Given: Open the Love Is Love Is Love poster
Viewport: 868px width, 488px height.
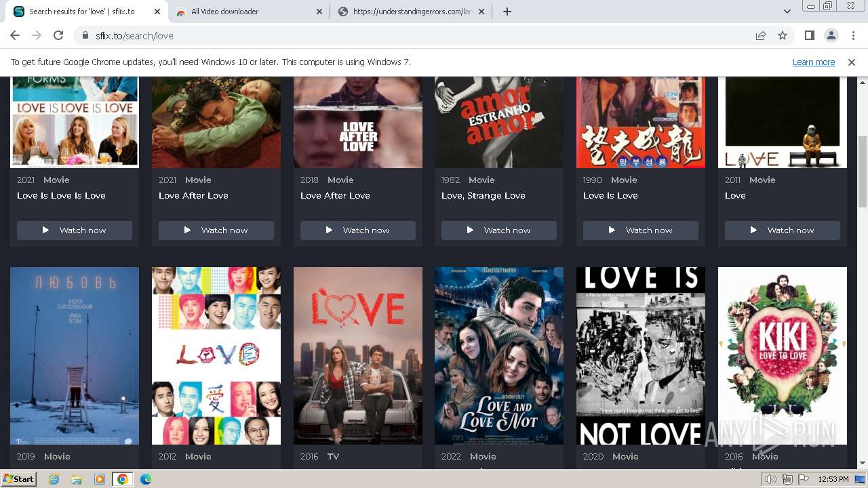Looking at the screenshot, I should tap(75, 122).
